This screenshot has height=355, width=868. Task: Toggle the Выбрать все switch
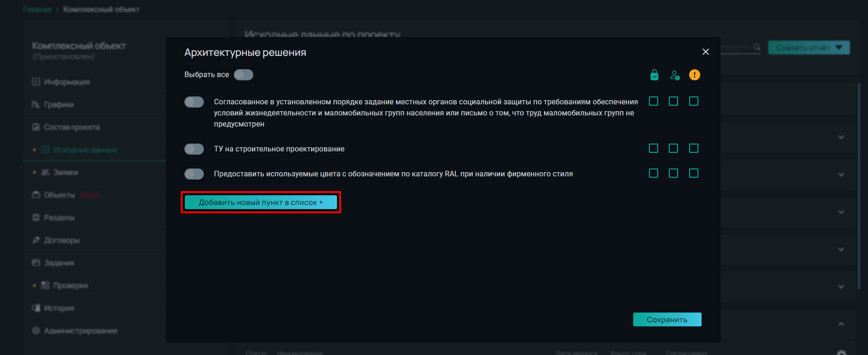(244, 75)
